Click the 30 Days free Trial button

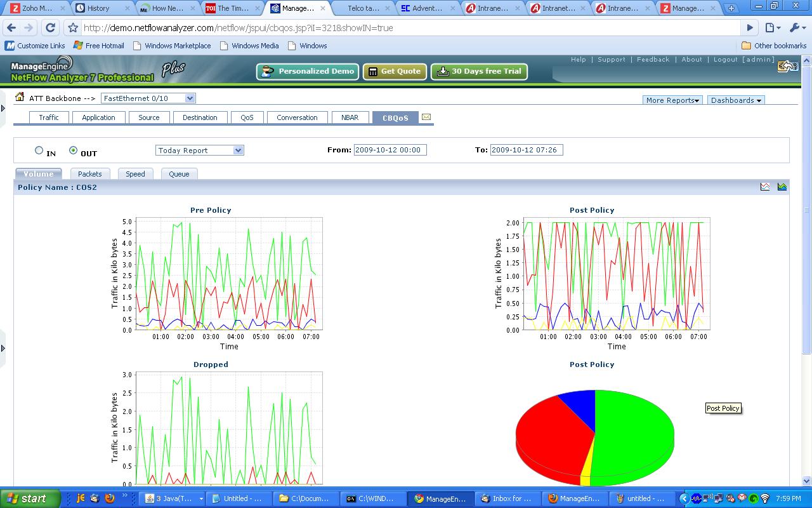point(480,72)
